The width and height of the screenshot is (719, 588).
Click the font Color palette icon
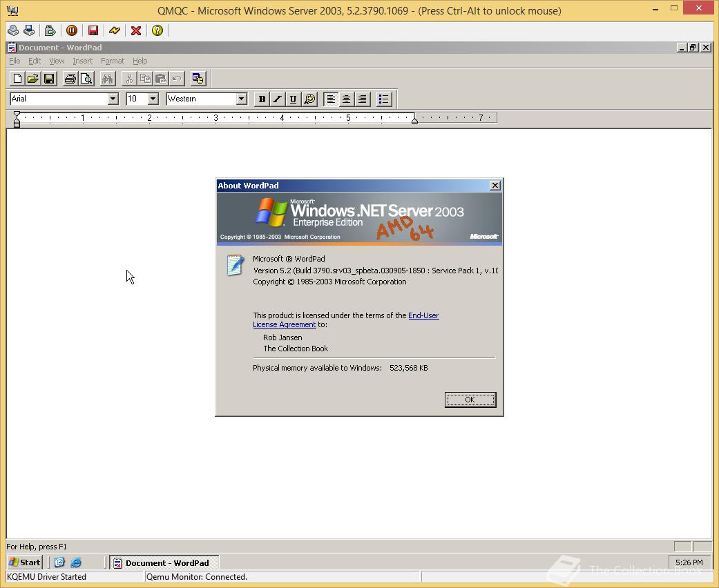click(309, 99)
